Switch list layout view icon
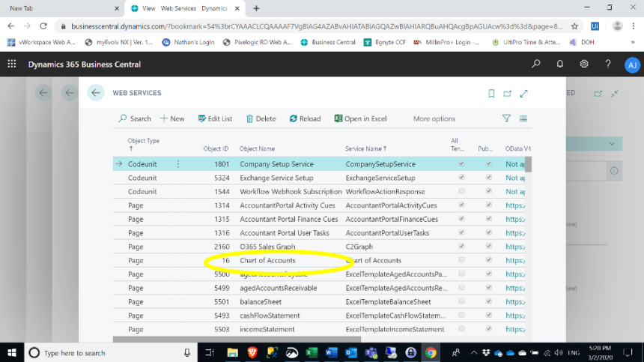Screen dimensions: 644x362 (523, 118)
